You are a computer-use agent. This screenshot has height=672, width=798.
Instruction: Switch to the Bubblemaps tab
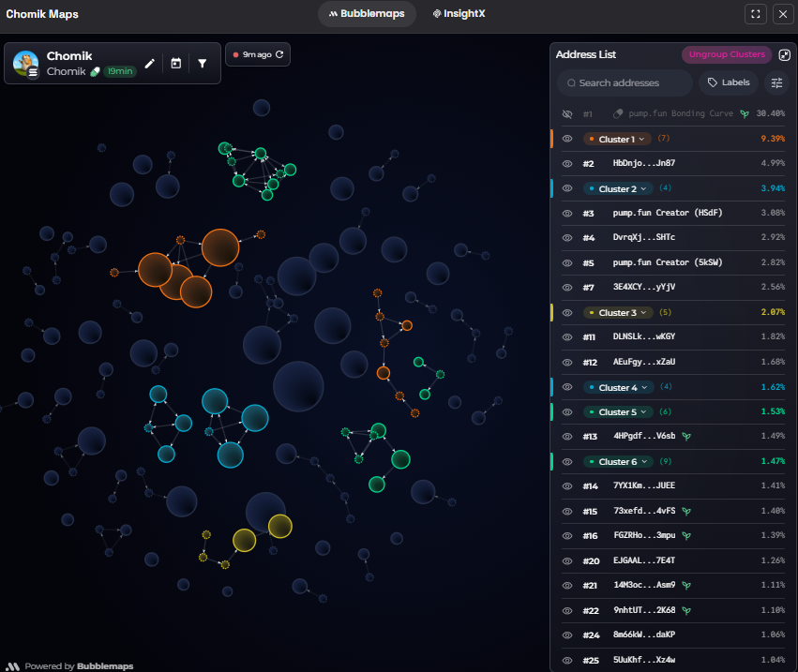pyautogui.click(x=367, y=14)
